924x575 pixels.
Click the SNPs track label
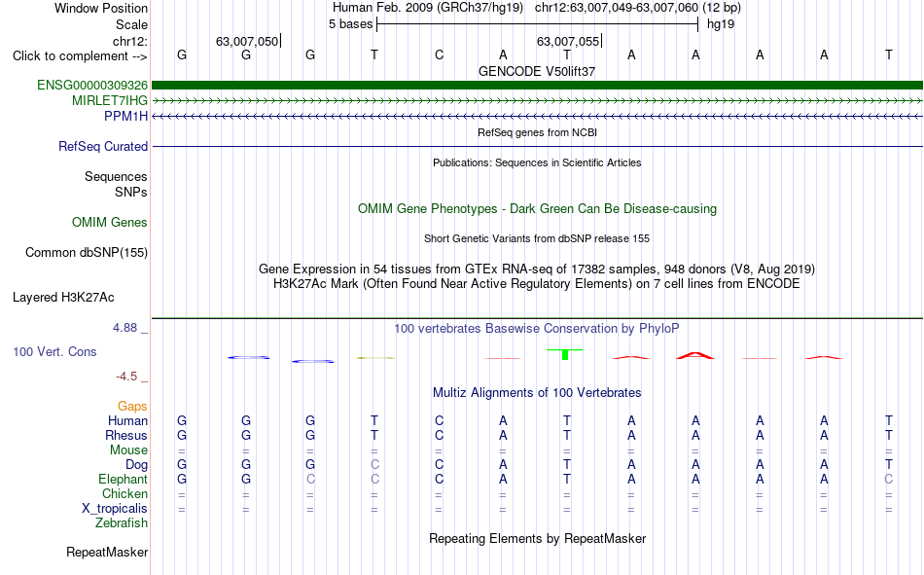(131, 193)
